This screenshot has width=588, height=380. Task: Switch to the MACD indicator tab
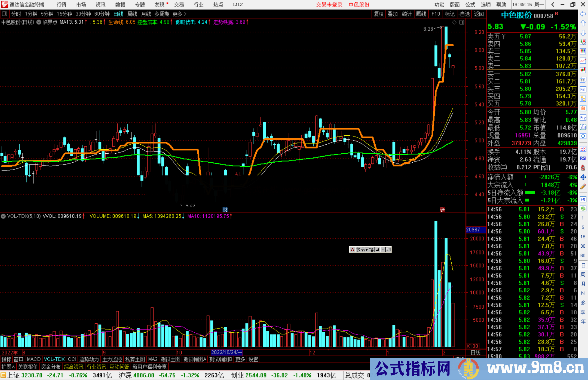coord(34,359)
